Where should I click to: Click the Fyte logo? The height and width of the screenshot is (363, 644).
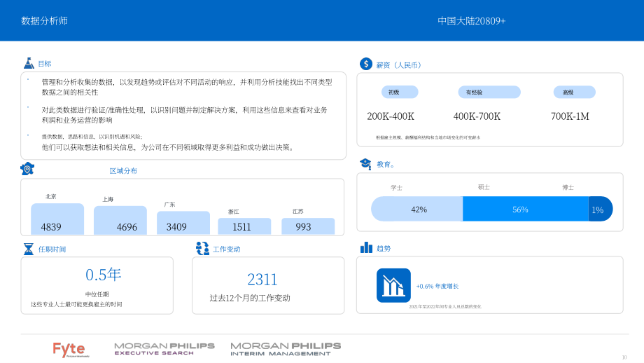[71, 350]
